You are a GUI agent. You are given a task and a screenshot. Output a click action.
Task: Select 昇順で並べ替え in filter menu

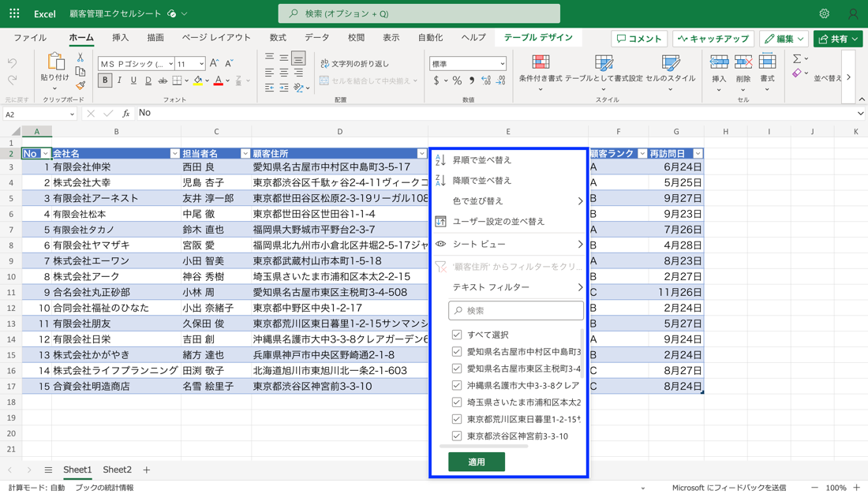pos(481,160)
